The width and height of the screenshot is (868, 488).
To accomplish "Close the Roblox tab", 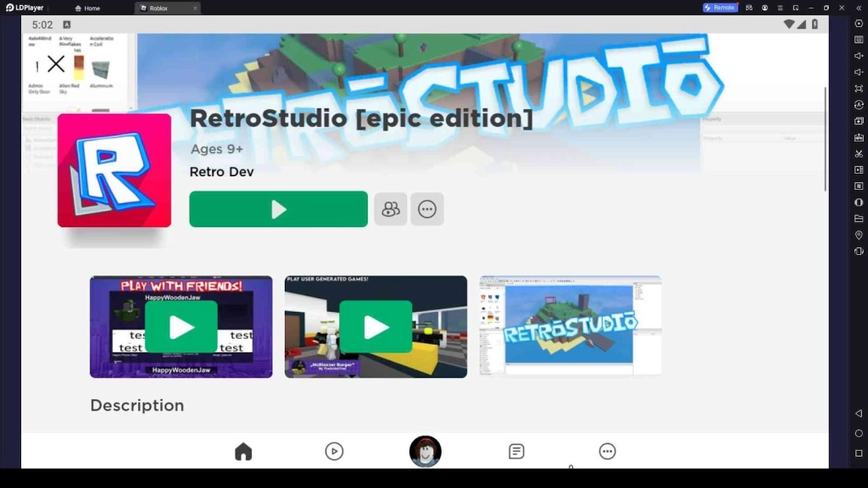I will tap(195, 8).
